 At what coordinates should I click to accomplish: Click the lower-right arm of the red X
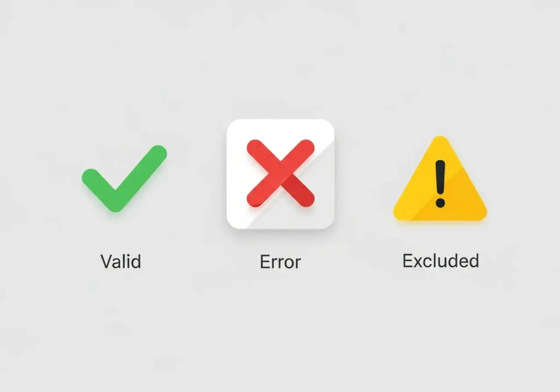[x=299, y=192]
